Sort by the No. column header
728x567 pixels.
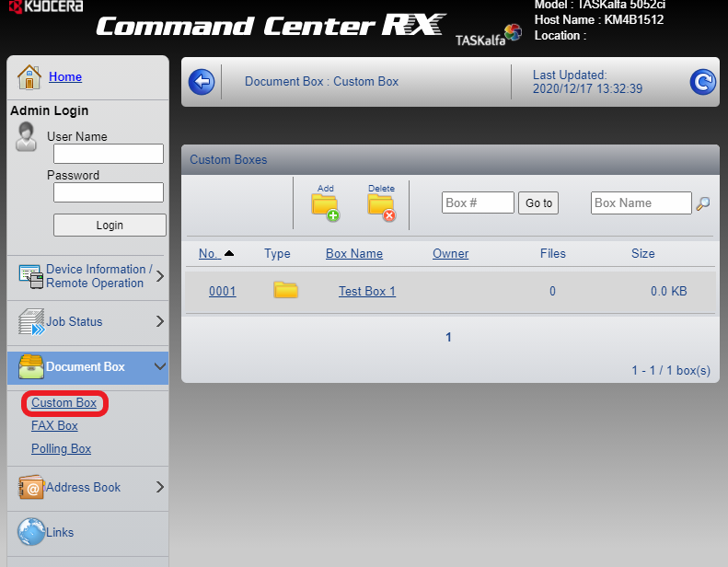coord(210,253)
